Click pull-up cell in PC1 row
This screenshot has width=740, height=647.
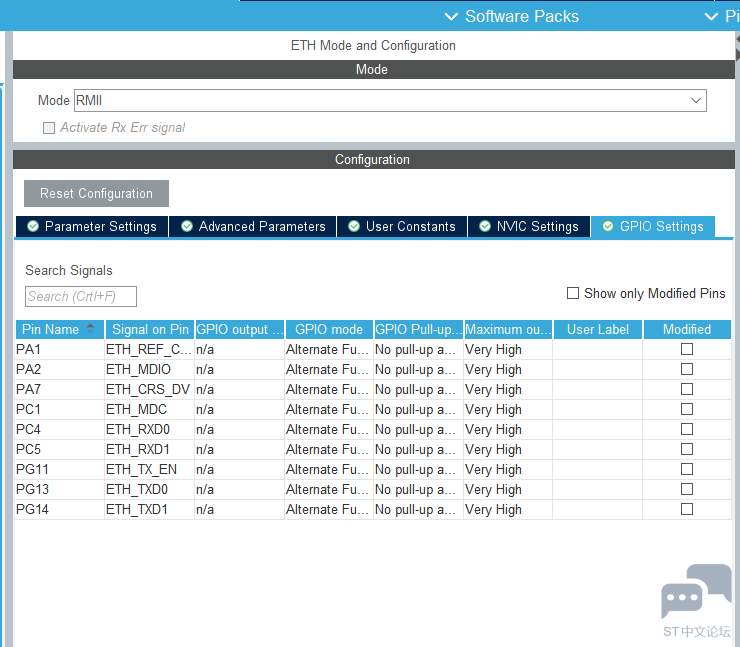[x=419, y=410]
